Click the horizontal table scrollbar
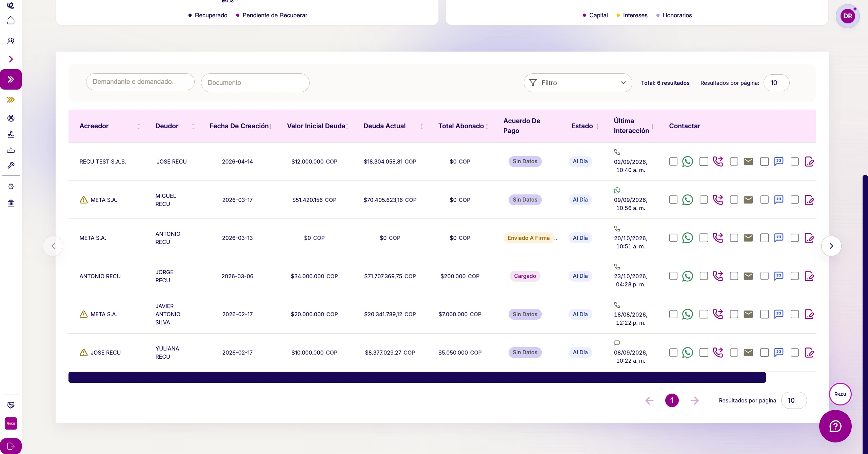The width and height of the screenshot is (868, 454). click(x=417, y=377)
